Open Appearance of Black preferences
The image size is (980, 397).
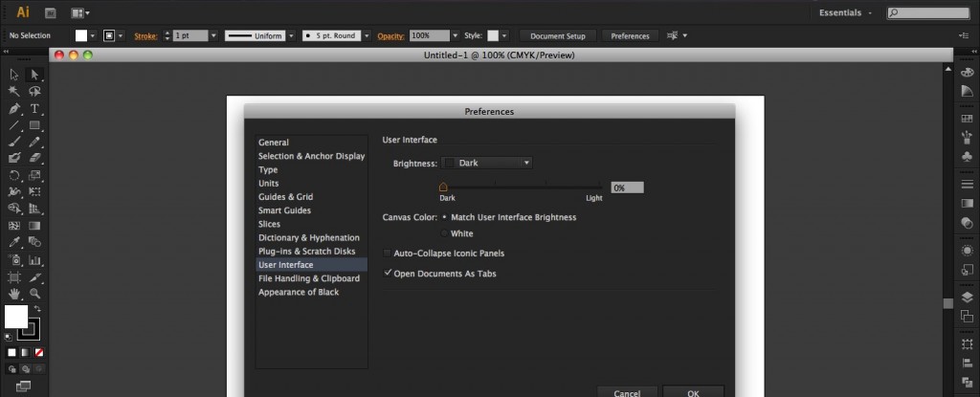click(x=299, y=292)
